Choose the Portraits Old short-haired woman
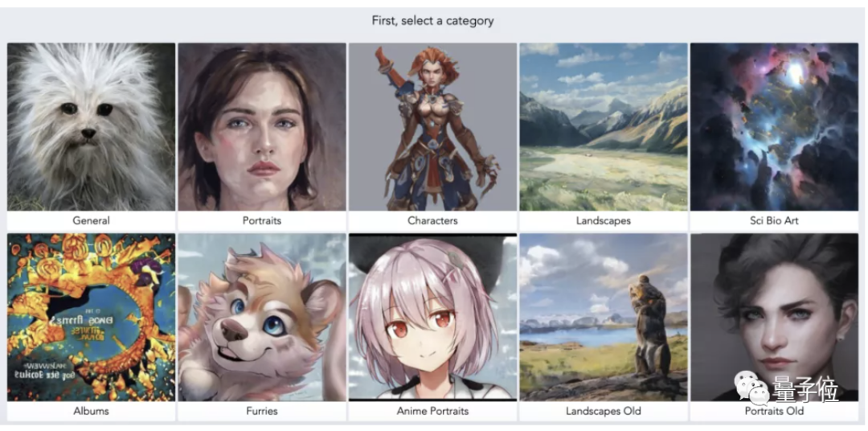This screenshot has width=868, height=431. (775, 318)
